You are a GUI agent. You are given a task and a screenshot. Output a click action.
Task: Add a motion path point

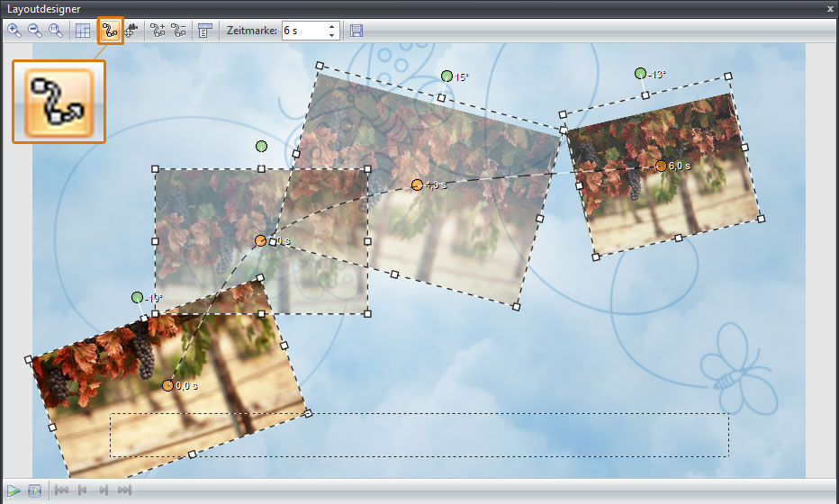point(158,31)
